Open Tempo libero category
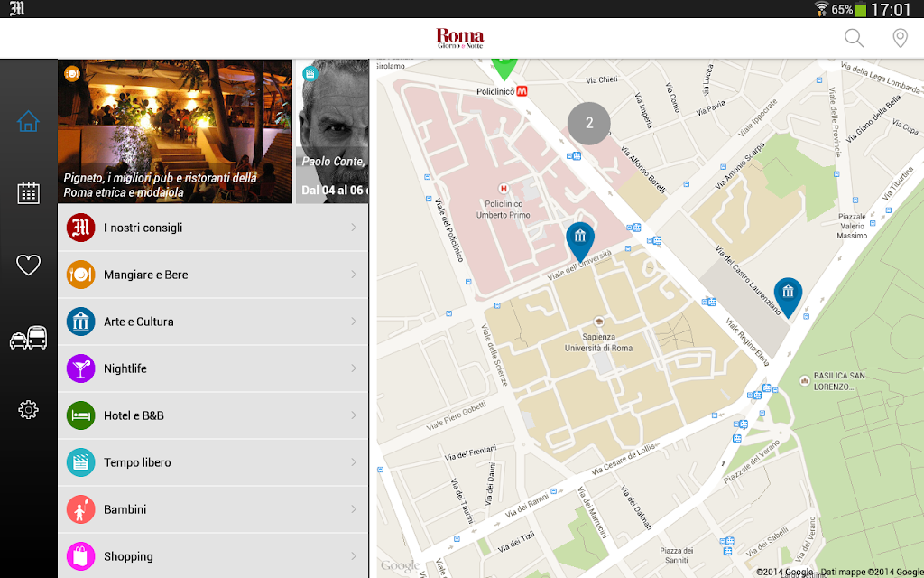The width and height of the screenshot is (924, 578). point(213,462)
